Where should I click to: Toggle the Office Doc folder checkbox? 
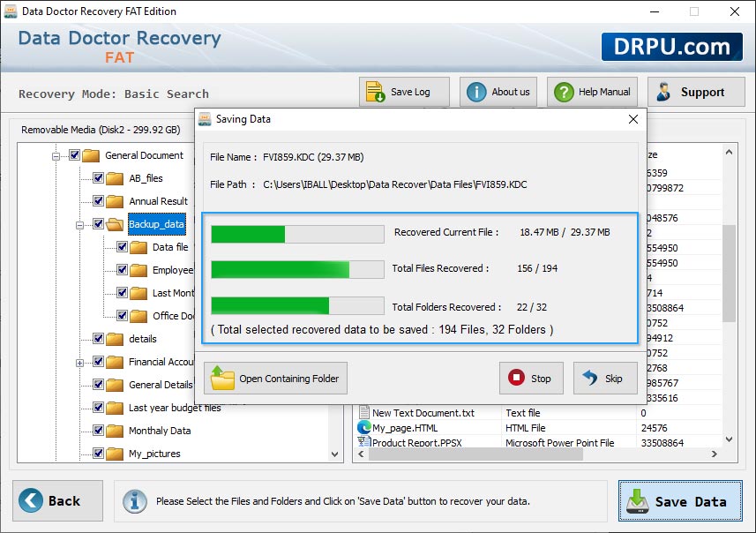(x=122, y=315)
